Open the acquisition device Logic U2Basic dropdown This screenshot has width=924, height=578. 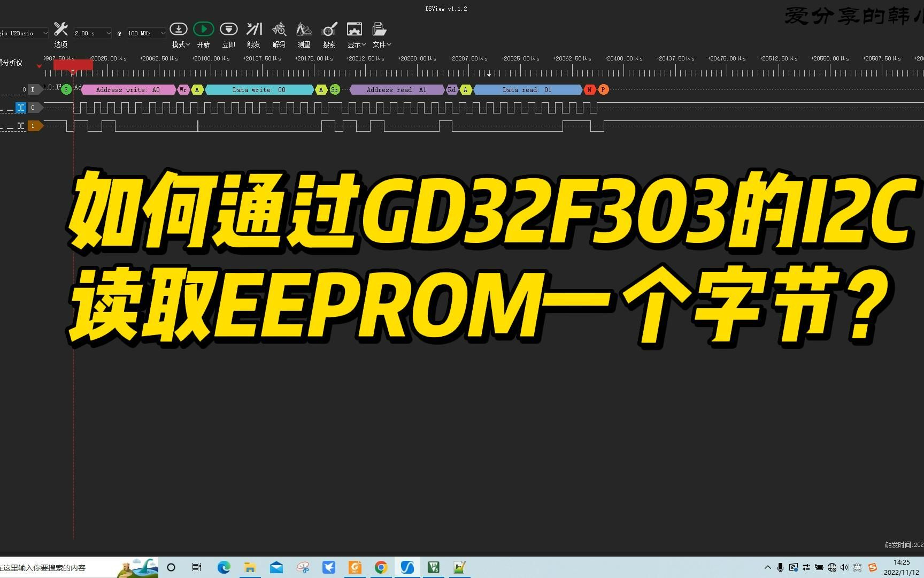click(x=24, y=33)
